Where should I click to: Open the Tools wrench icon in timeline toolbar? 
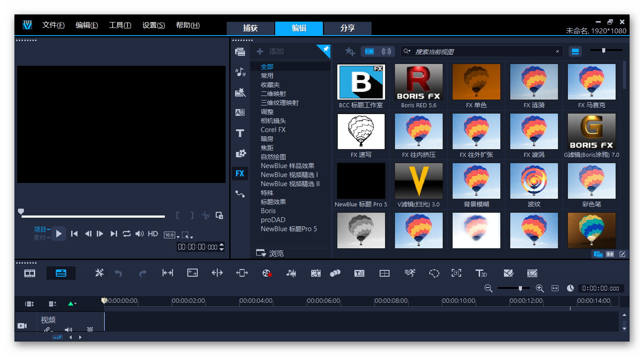click(x=100, y=273)
